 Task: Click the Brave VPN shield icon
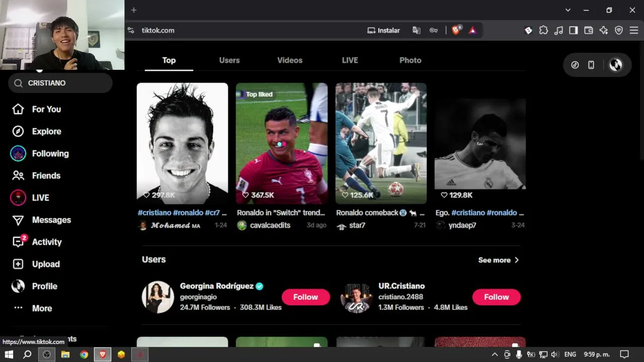pos(619,30)
